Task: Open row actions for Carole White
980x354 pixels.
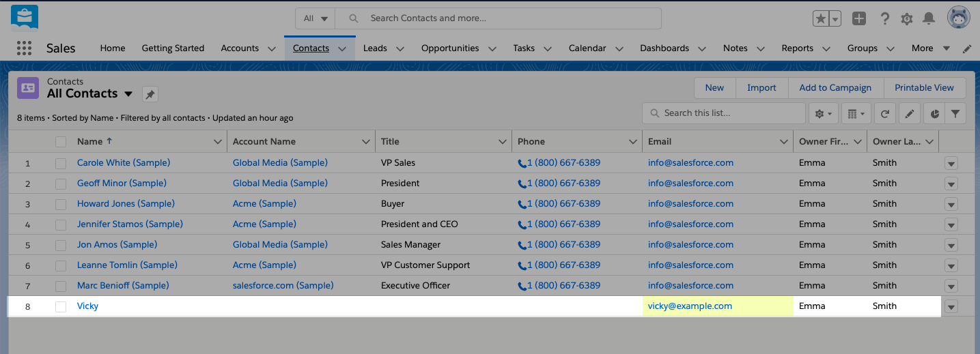Action: pos(951,164)
